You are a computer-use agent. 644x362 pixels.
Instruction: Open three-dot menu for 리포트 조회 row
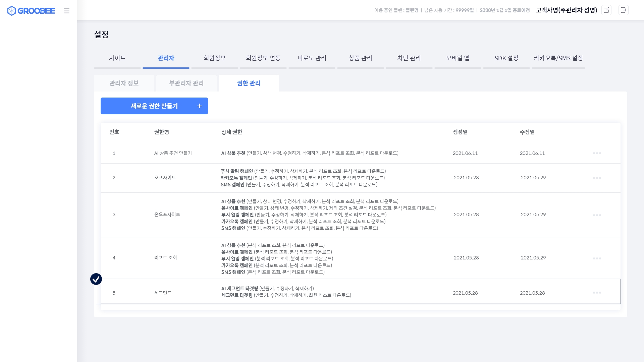[x=597, y=258]
